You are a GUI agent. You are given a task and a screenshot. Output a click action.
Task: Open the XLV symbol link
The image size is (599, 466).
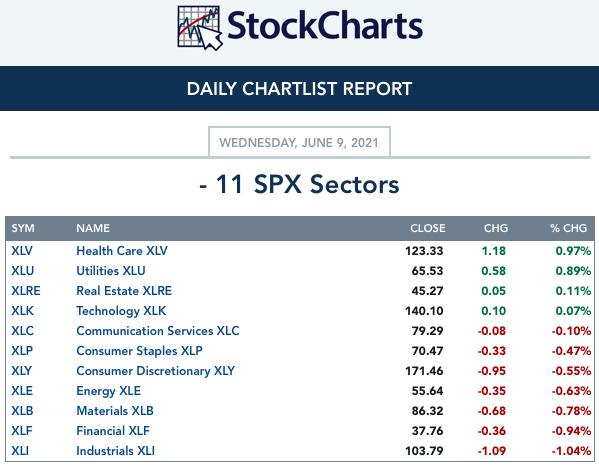pyautogui.click(x=22, y=251)
